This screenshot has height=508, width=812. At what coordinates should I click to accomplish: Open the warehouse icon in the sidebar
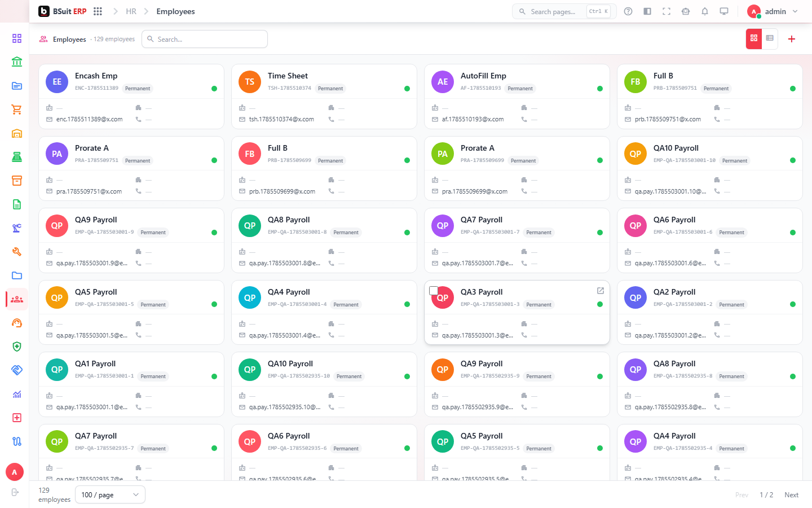17,133
